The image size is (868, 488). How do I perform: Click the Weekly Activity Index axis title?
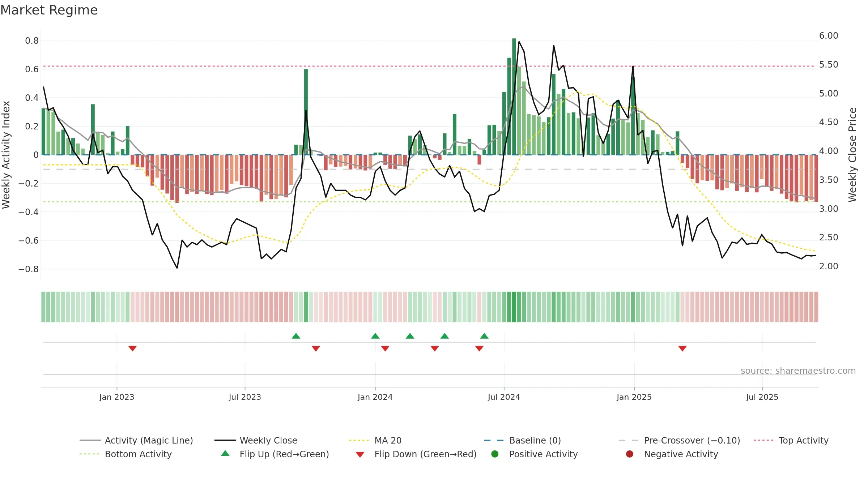[6, 155]
